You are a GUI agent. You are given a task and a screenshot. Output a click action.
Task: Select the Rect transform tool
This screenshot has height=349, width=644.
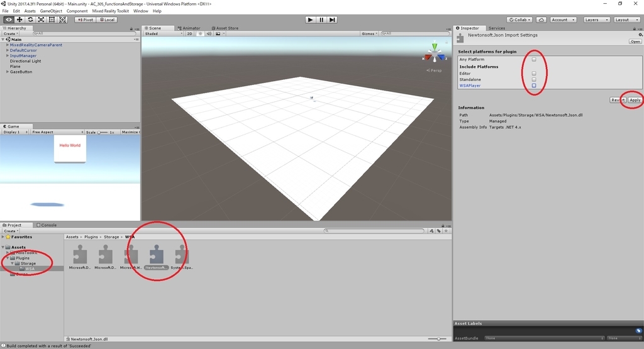(x=52, y=19)
